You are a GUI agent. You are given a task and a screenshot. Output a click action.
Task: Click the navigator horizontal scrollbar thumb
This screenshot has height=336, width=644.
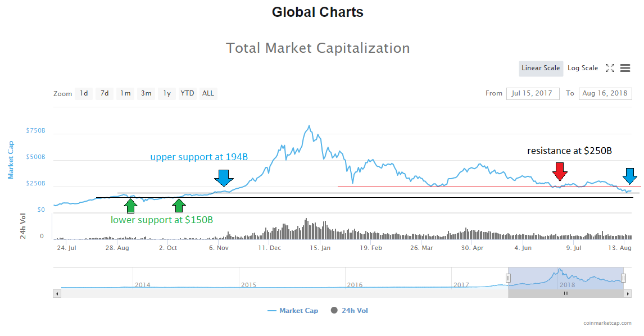click(x=566, y=293)
